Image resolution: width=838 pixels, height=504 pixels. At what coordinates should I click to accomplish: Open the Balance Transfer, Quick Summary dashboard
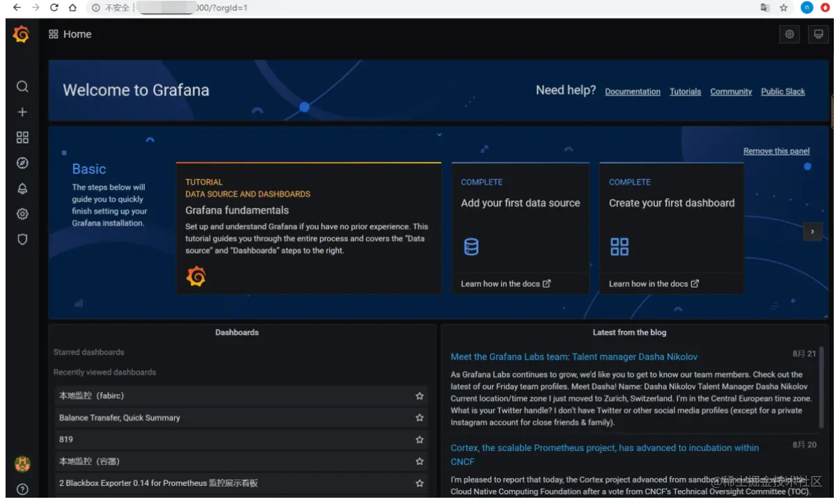(241, 418)
